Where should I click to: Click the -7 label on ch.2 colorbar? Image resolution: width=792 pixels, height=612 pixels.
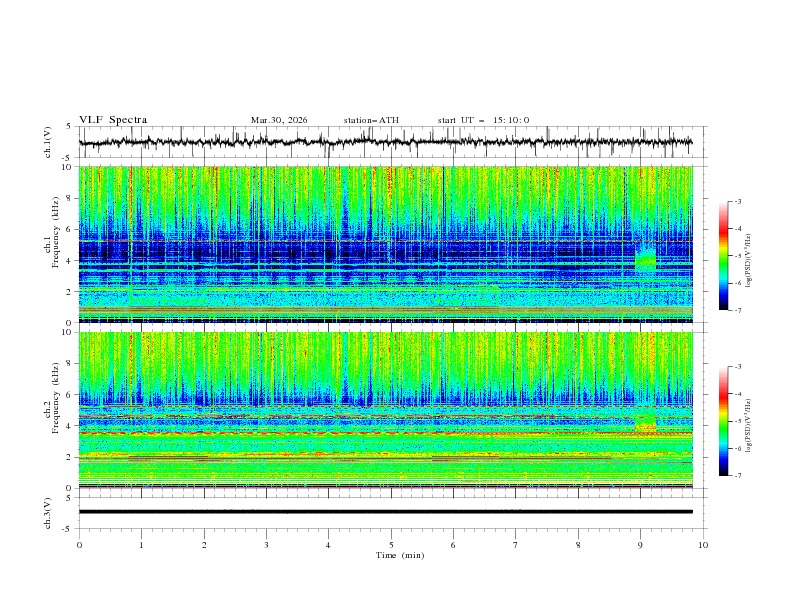pyautogui.click(x=738, y=476)
